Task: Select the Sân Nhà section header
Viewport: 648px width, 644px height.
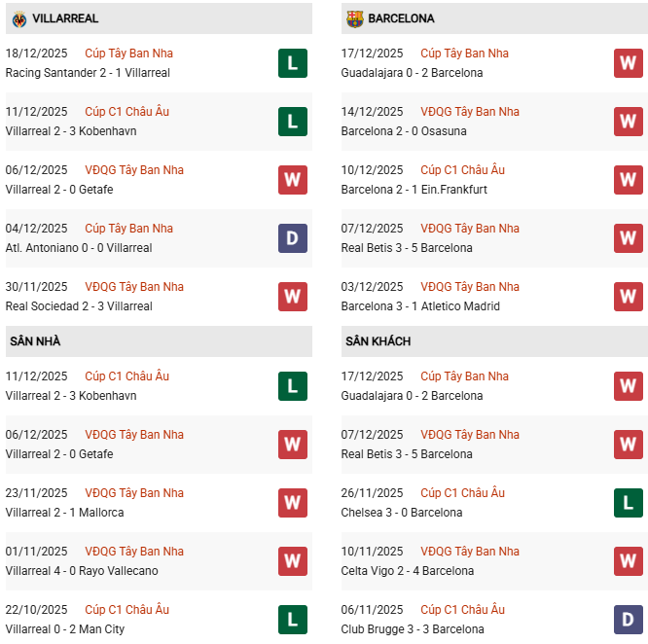Action: click(x=35, y=341)
